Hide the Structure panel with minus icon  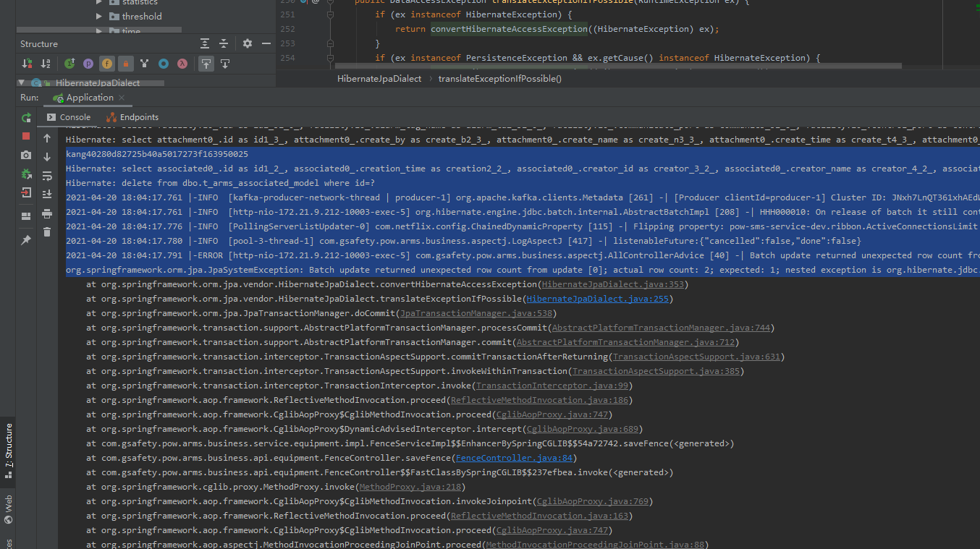click(x=266, y=44)
